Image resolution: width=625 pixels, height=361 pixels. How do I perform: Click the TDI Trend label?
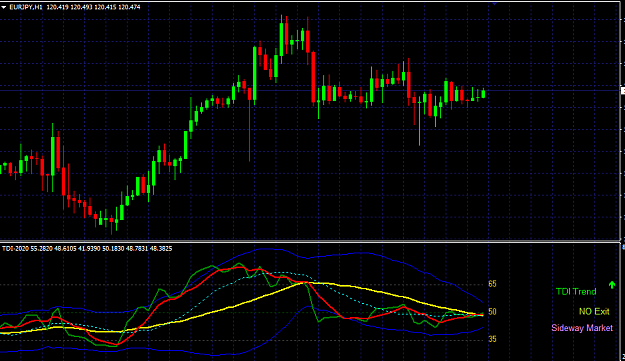[x=576, y=292]
